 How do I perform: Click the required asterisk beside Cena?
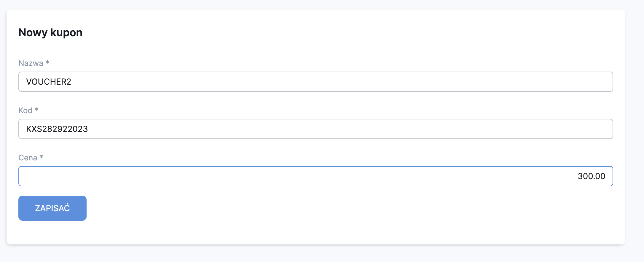pyautogui.click(x=42, y=157)
